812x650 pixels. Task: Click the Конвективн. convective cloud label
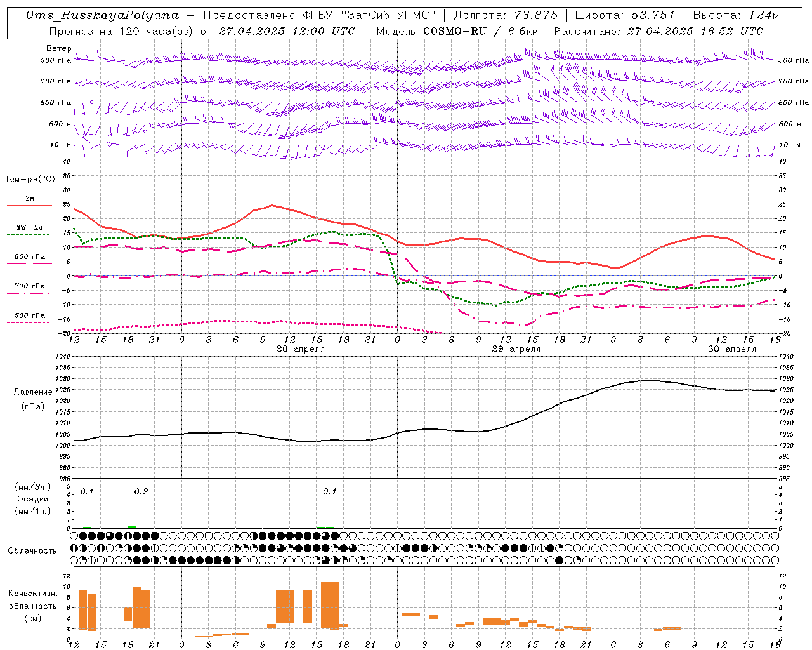click(32, 594)
